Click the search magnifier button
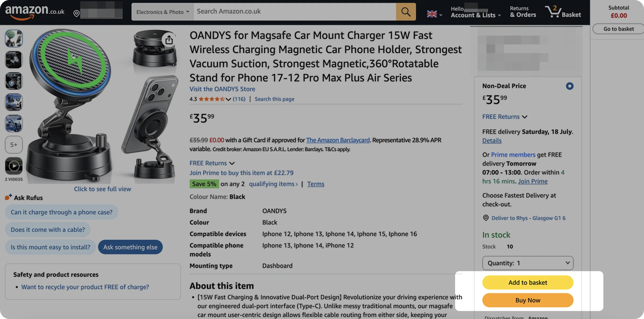The image size is (644, 319). tap(406, 12)
